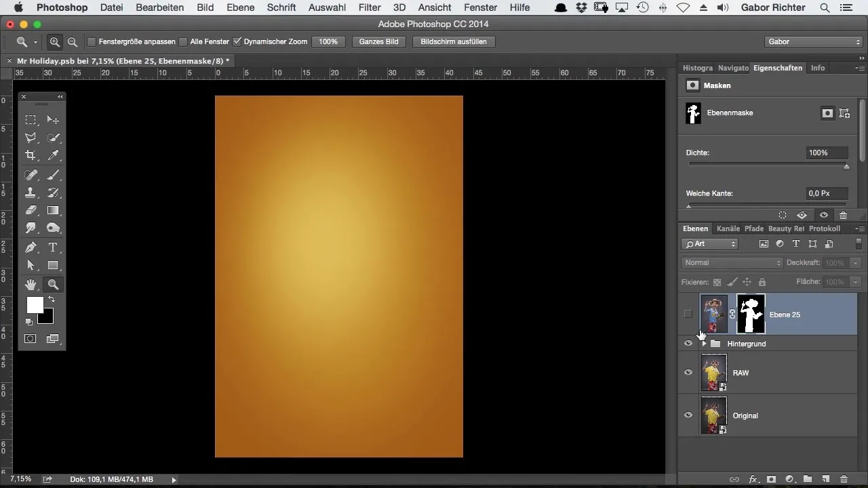Activate the Pen tool
Screen dimensions: 868x488
click(31, 247)
